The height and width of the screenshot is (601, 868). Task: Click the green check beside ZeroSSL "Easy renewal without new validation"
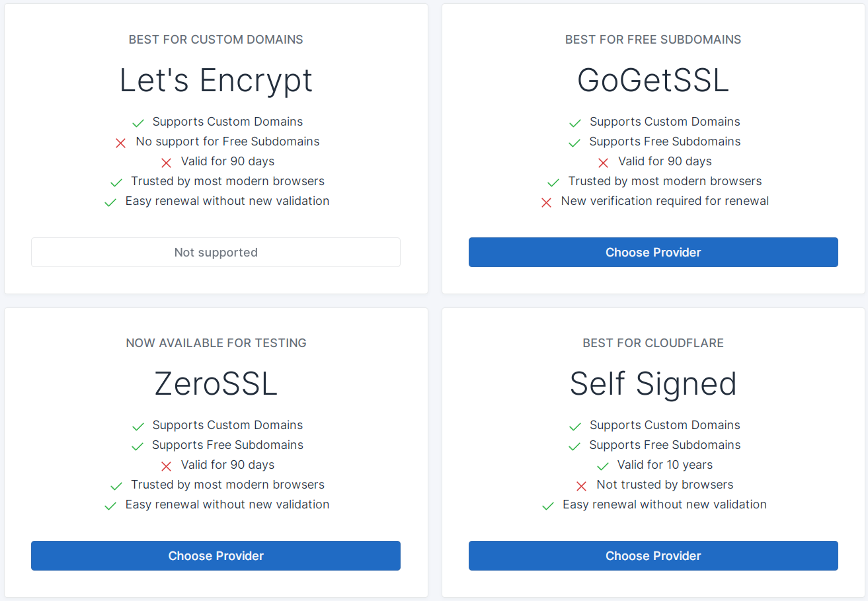pos(110,506)
